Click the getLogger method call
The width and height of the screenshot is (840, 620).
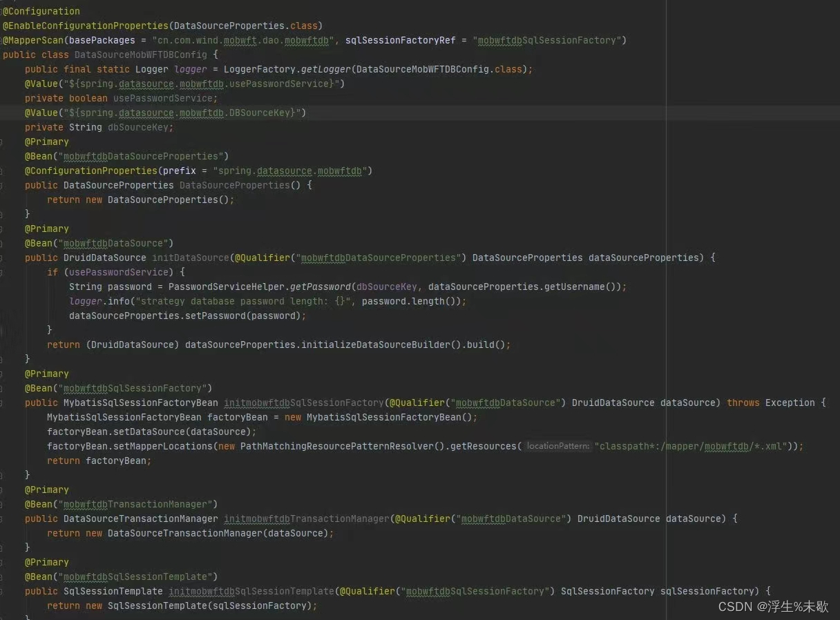(x=326, y=69)
